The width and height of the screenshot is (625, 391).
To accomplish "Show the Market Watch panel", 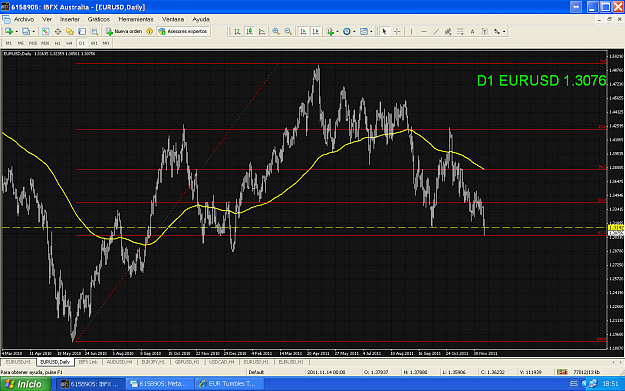I will (45, 31).
